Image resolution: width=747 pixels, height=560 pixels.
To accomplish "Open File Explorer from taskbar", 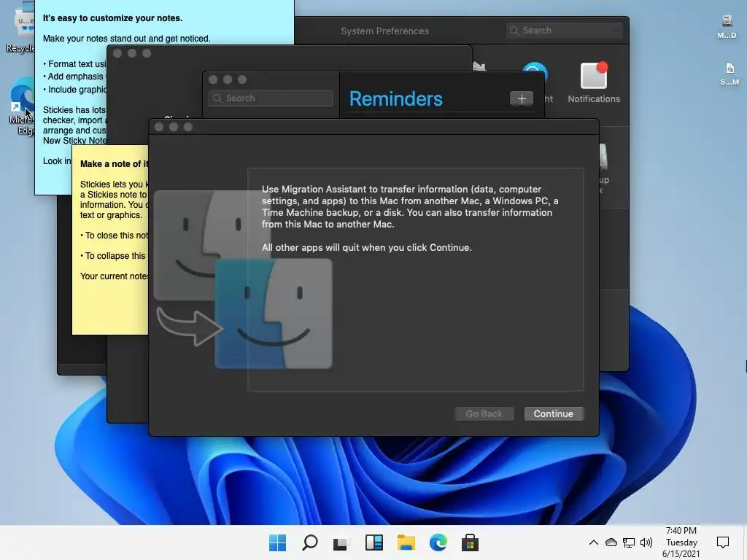I will click(406, 542).
